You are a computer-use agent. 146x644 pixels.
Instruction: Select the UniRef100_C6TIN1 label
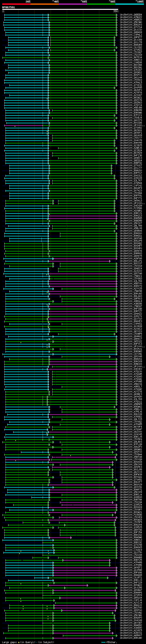[131, 354]
